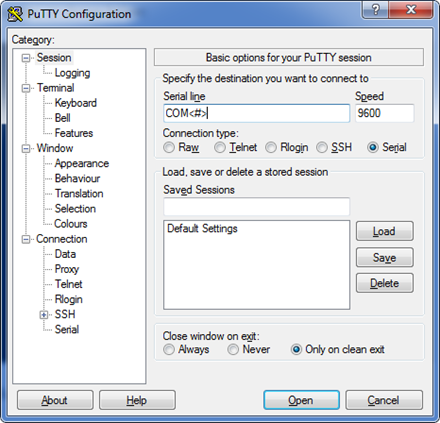Click the PuTTY icon in title bar
The image size is (440, 423).
pyautogui.click(x=15, y=14)
